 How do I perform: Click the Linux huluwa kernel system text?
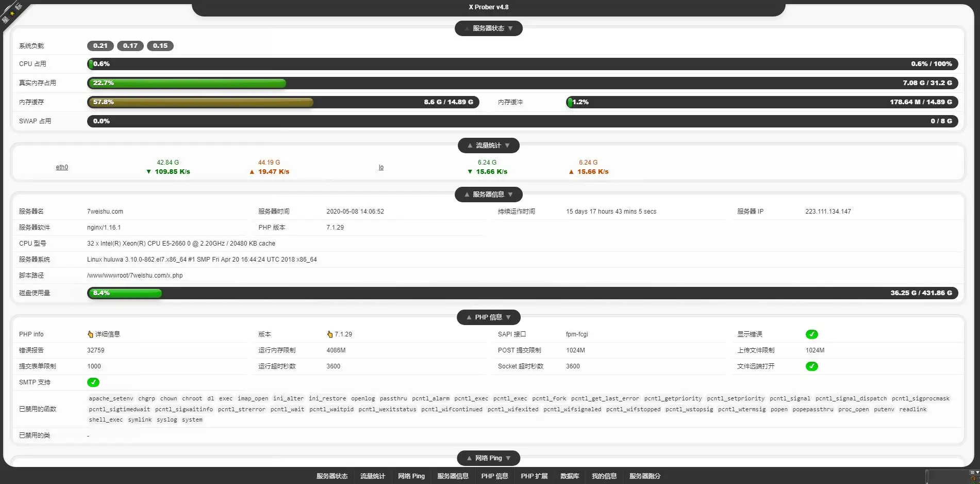[x=202, y=260]
